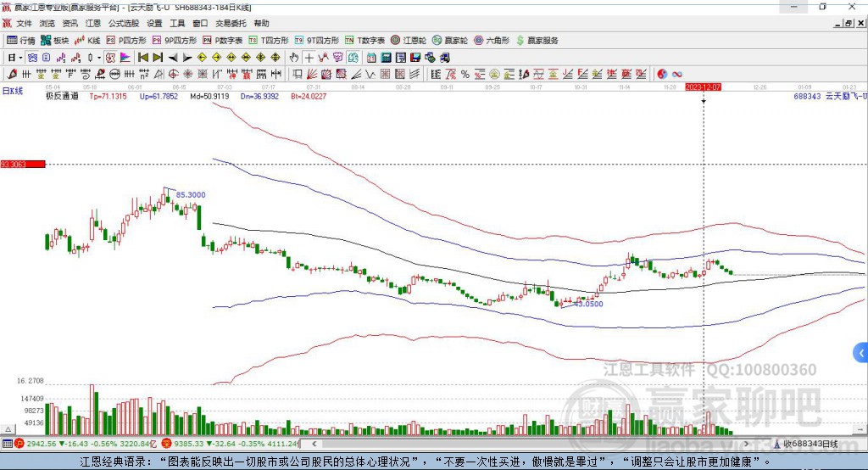Click the V-shaped zigzag line tool

tap(370, 75)
